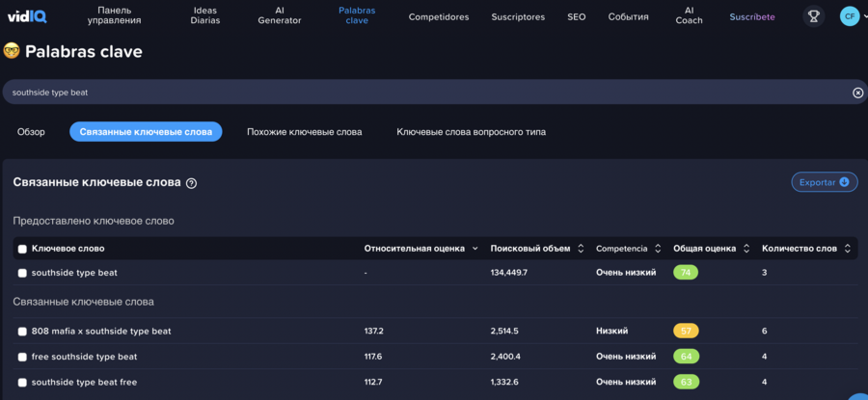This screenshot has height=400, width=868.
Task: Select the free southside type beat checkbox
Action: pos(22,357)
